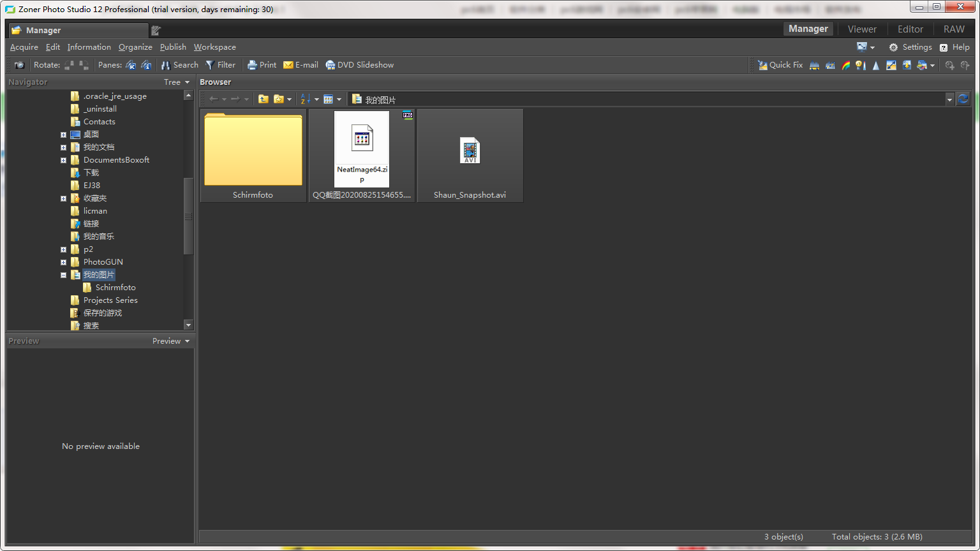Toggle the information pane icon
980x551 pixels.
point(146,65)
